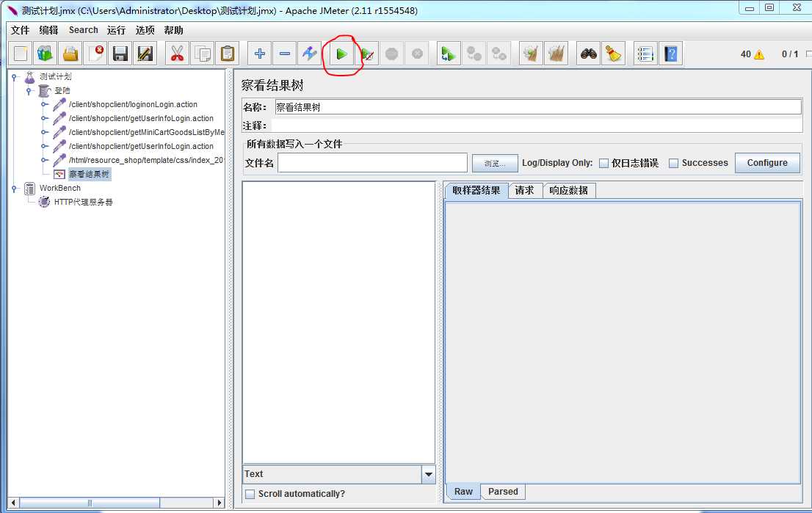Expand the getMiniCartGoodsListByMe sampler node

[x=45, y=133]
